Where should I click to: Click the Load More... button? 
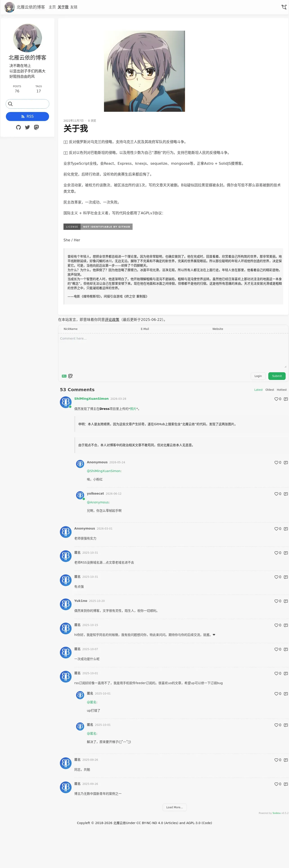pos(175,807)
